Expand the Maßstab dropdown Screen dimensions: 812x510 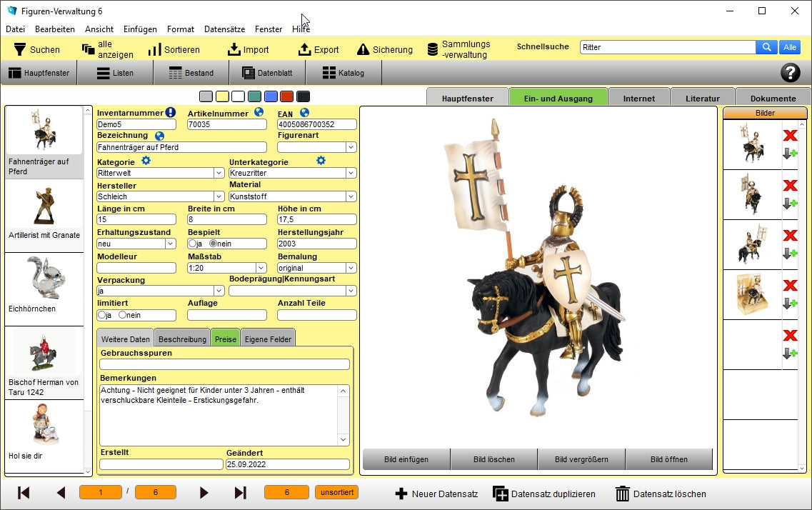(x=260, y=268)
